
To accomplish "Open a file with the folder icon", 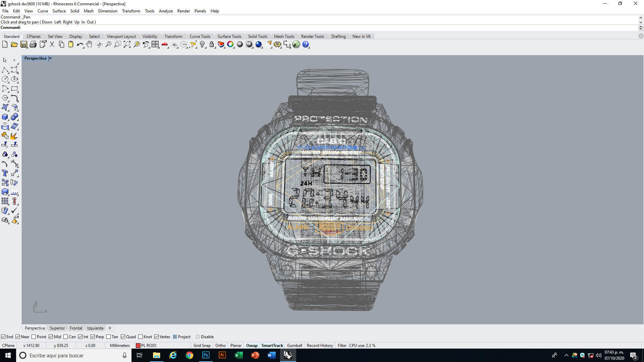I will coord(14,45).
